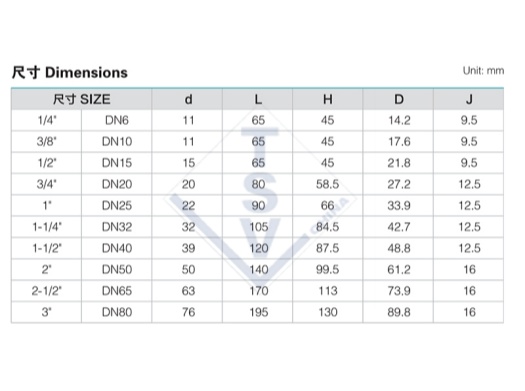Click the L column header

pos(257,99)
